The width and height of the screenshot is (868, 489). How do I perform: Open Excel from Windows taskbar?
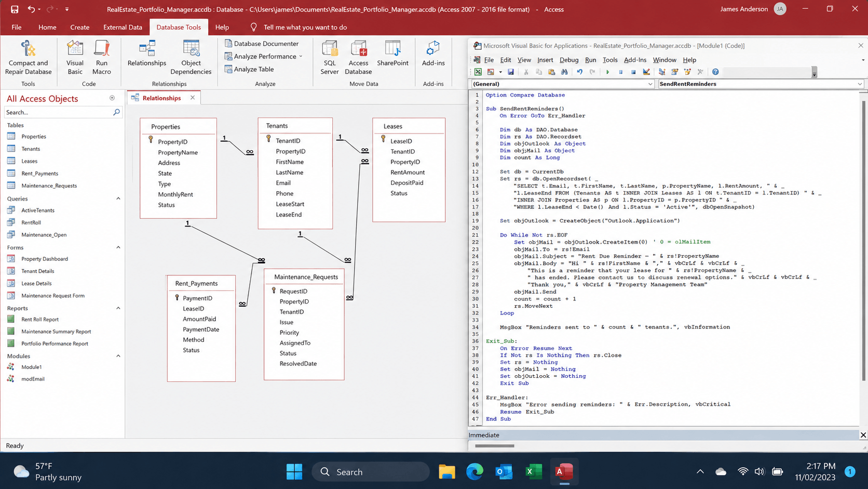click(534, 472)
